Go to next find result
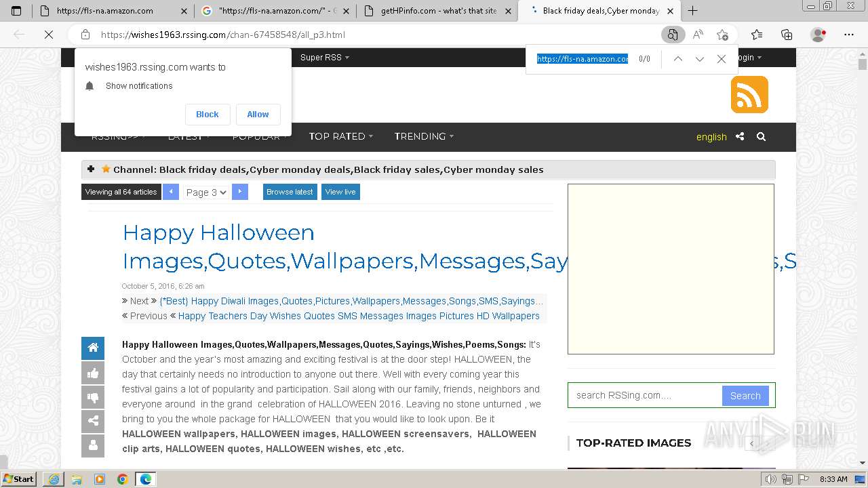Screen dimensions: 868x488 700,59
